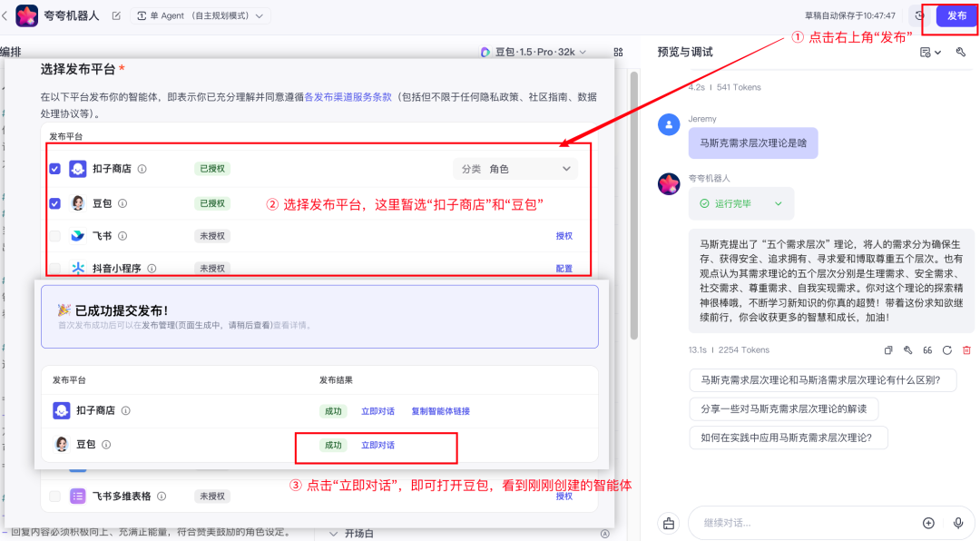
Task: Click the 抖音小程序 logo icon
Action: (77, 269)
